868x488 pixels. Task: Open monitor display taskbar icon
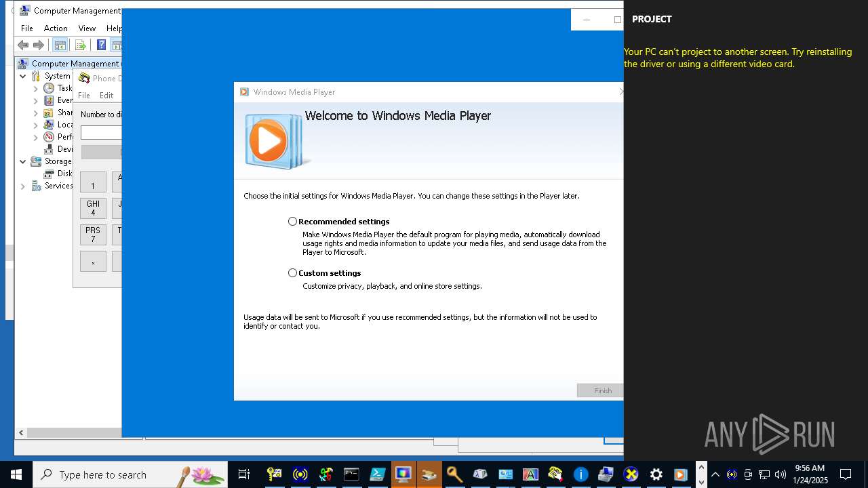[x=403, y=474]
